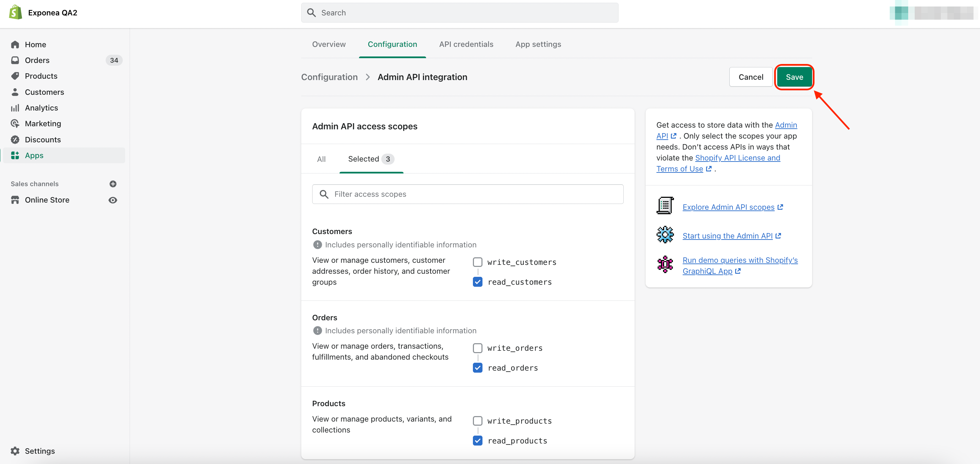Open Orders via its inbox icon

(15, 60)
